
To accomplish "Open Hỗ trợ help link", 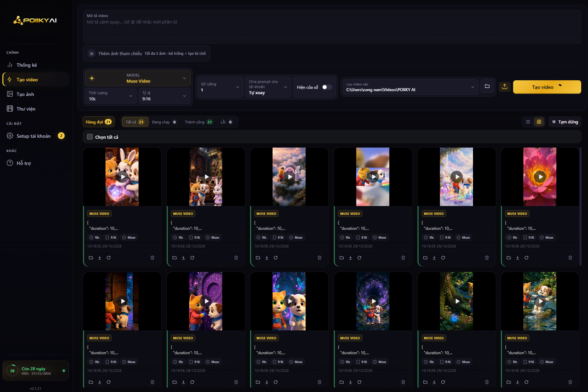I will [x=35, y=163].
